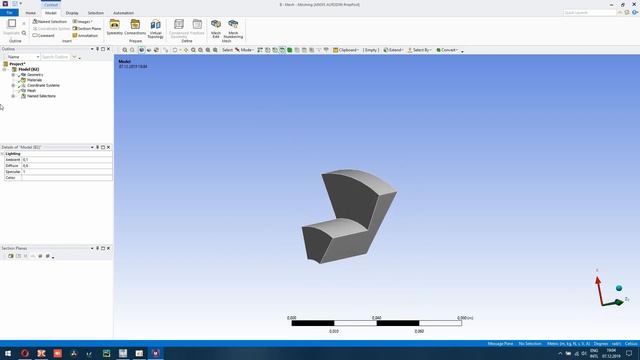Viewport: 640px width, 360px height.
Task: Open the File menu
Action: coord(9,13)
